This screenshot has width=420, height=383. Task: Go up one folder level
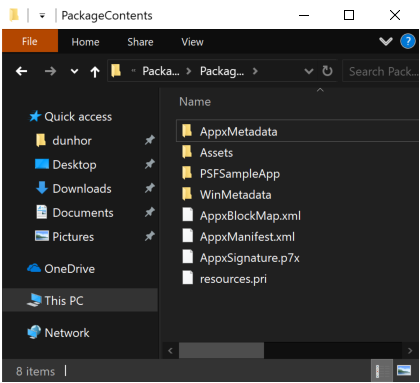95,71
